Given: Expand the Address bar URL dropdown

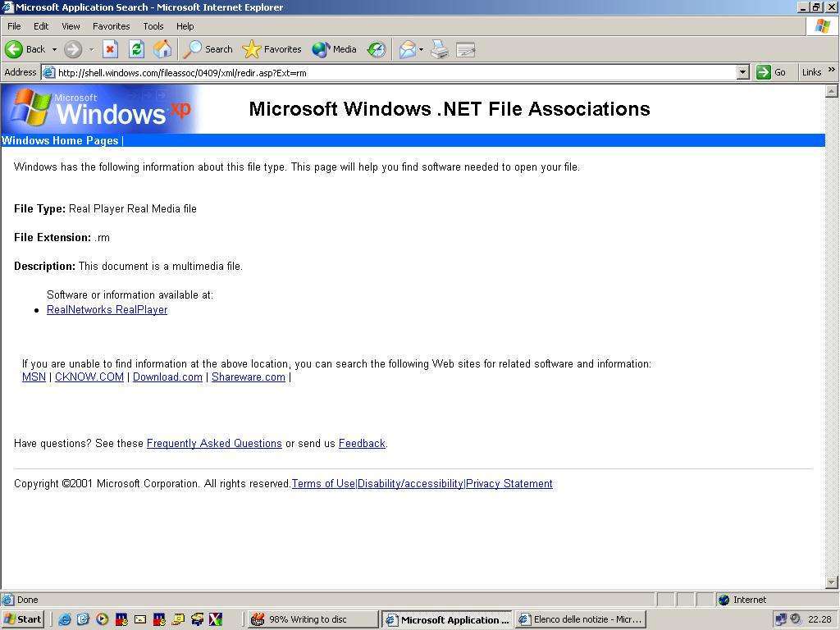Looking at the screenshot, I should [x=742, y=72].
